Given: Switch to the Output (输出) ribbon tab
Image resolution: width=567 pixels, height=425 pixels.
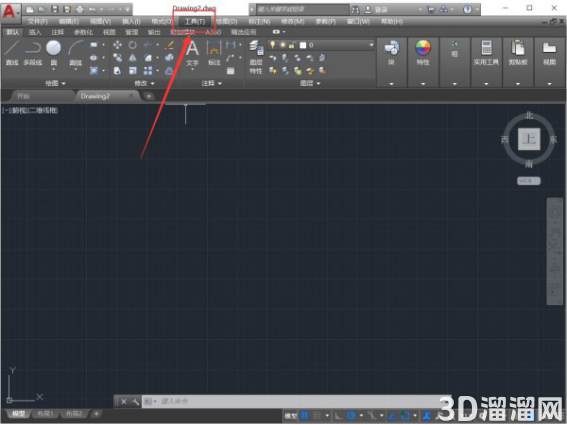Looking at the screenshot, I should (154, 32).
